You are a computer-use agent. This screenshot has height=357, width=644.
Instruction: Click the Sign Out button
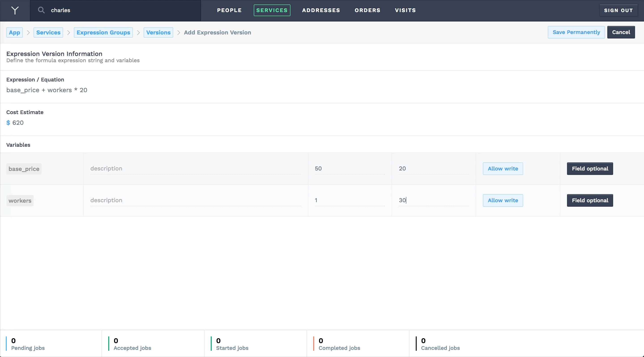pos(618,11)
